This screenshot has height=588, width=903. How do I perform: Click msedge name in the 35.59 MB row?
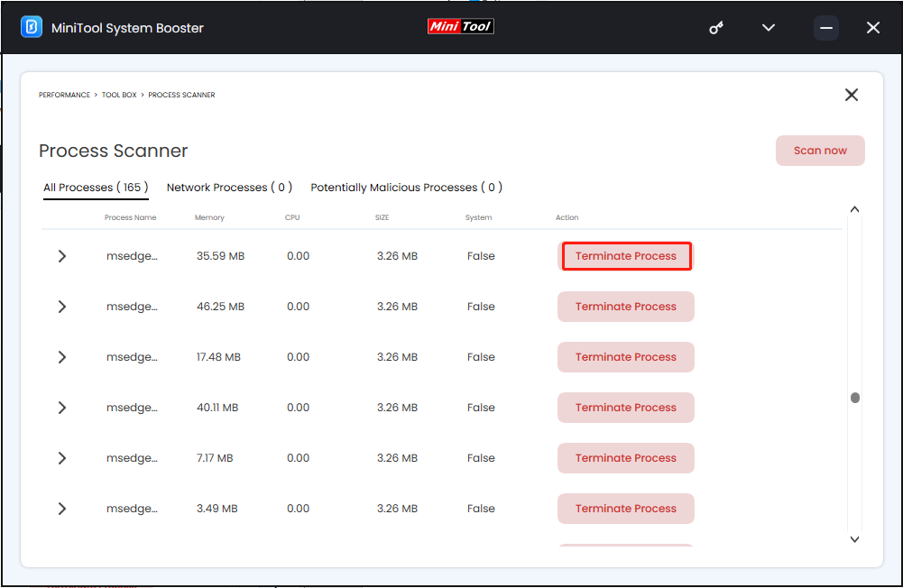click(x=132, y=256)
